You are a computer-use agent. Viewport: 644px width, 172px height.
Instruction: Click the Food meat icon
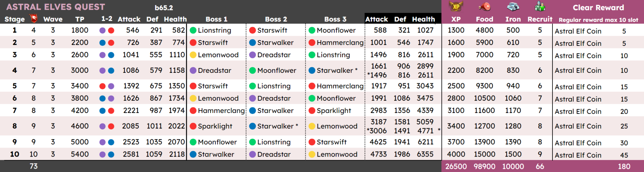click(x=485, y=7)
